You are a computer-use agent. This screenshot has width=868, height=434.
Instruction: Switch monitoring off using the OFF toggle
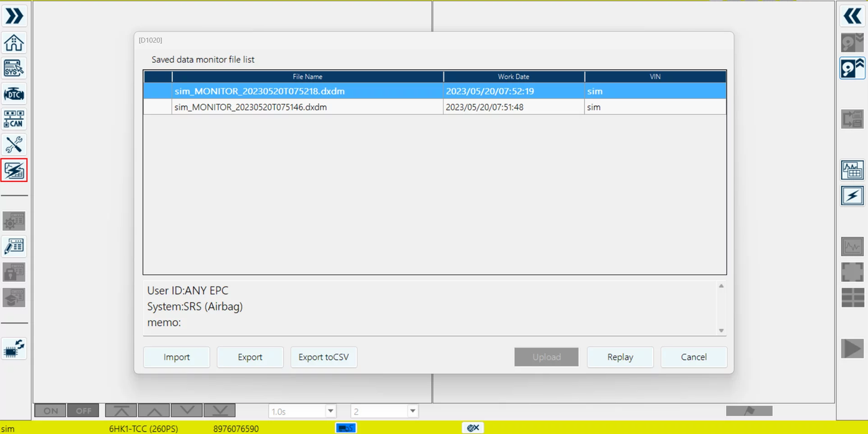point(83,410)
